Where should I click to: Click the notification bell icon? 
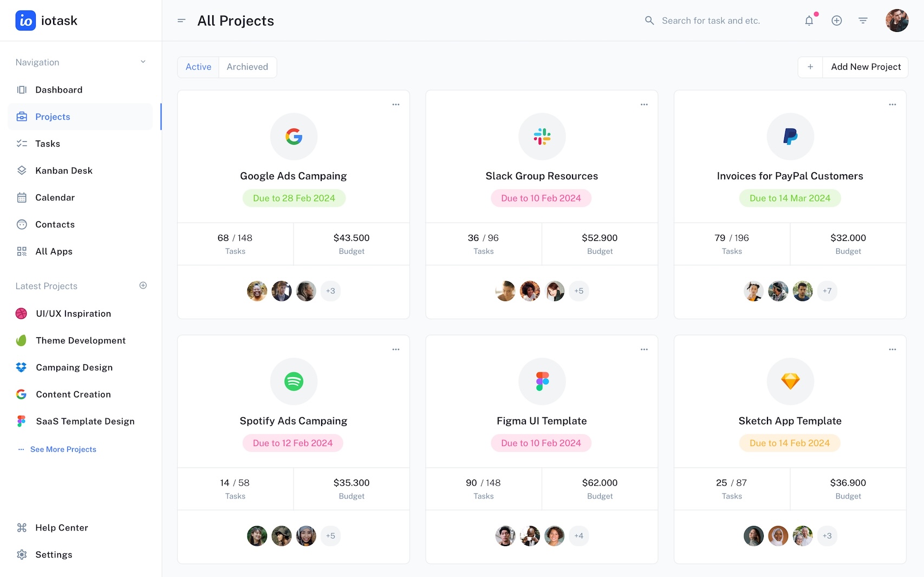coord(809,21)
